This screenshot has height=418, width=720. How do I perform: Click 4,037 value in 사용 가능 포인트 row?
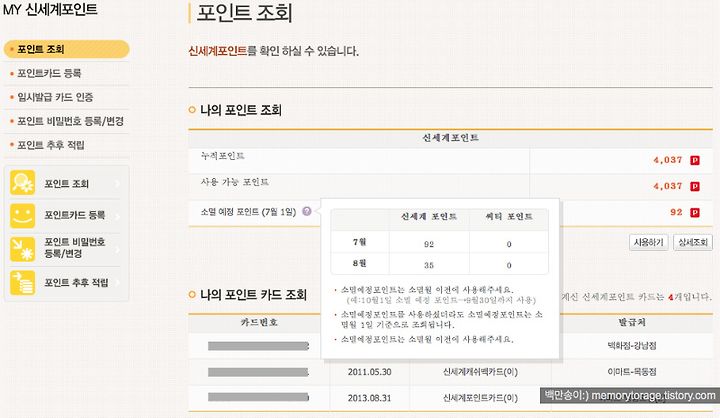tap(668, 186)
